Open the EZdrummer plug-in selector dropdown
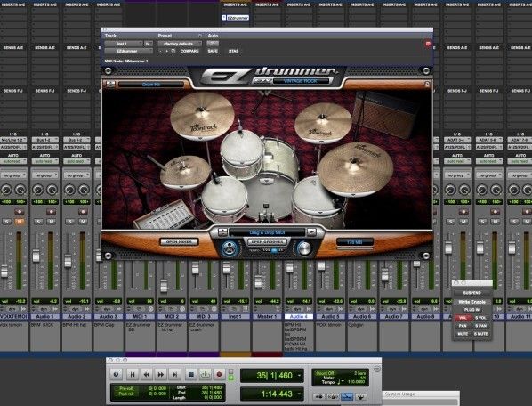The width and height of the screenshot is (532, 406). click(128, 51)
